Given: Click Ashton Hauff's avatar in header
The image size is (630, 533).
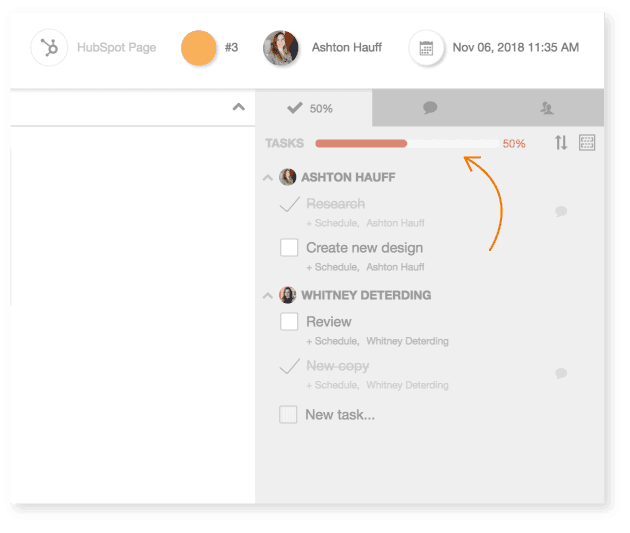Looking at the screenshot, I should pyautogui.click(x=281, y=48).
